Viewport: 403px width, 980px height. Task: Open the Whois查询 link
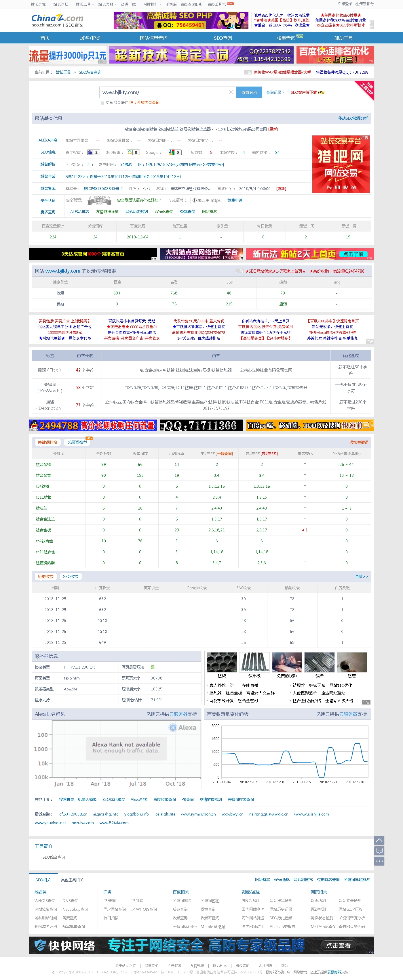(x=164, y=212)
